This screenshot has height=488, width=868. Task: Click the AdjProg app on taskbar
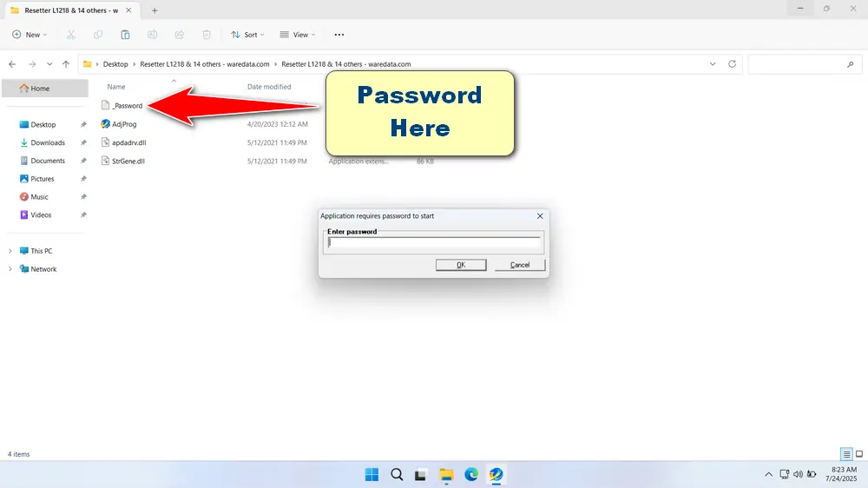tap(496, 475)
